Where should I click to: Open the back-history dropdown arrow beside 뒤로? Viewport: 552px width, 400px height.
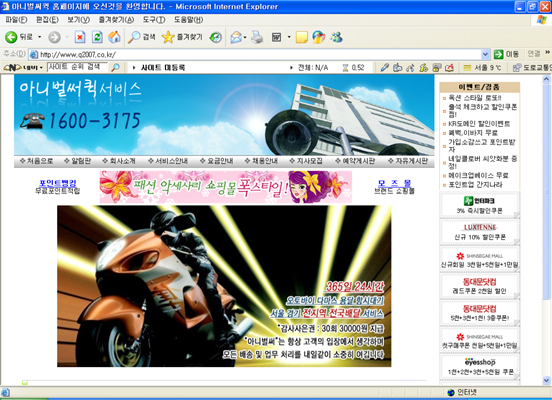coord(39,37)
